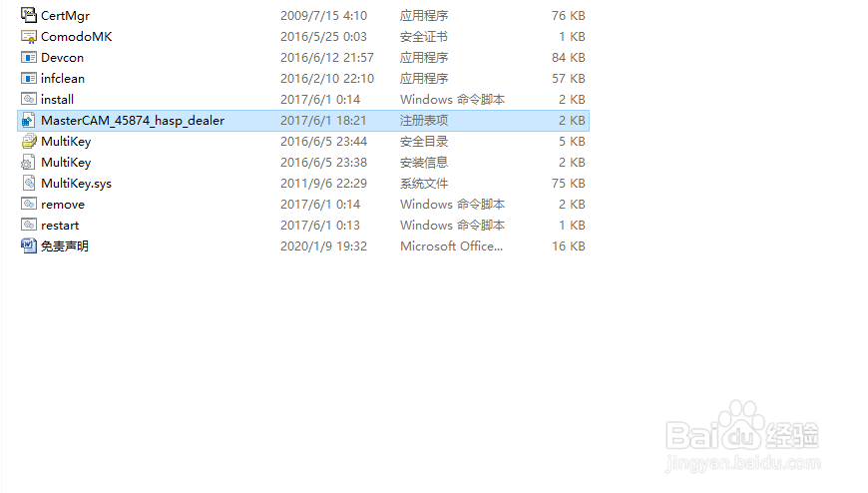Click date 2017/6/1 18:21
The width and height of the screenshot is (868, 493).
pos(323,121)
